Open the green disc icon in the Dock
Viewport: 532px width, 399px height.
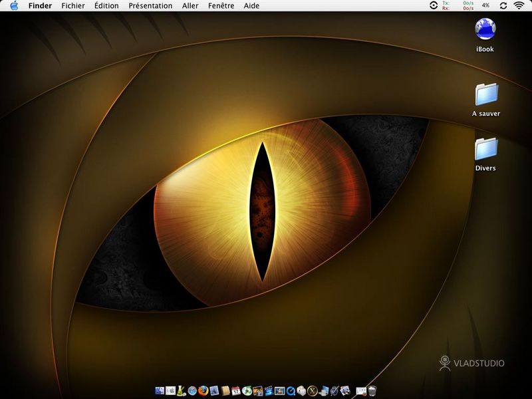point(247,391)
